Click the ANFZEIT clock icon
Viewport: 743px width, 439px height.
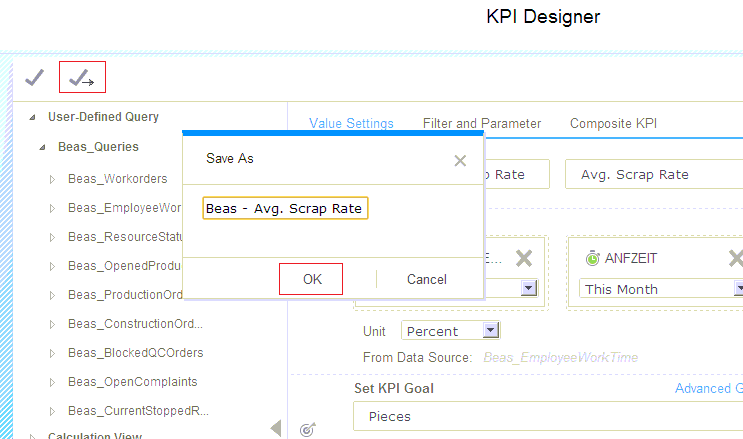click(x=593, y=258)
